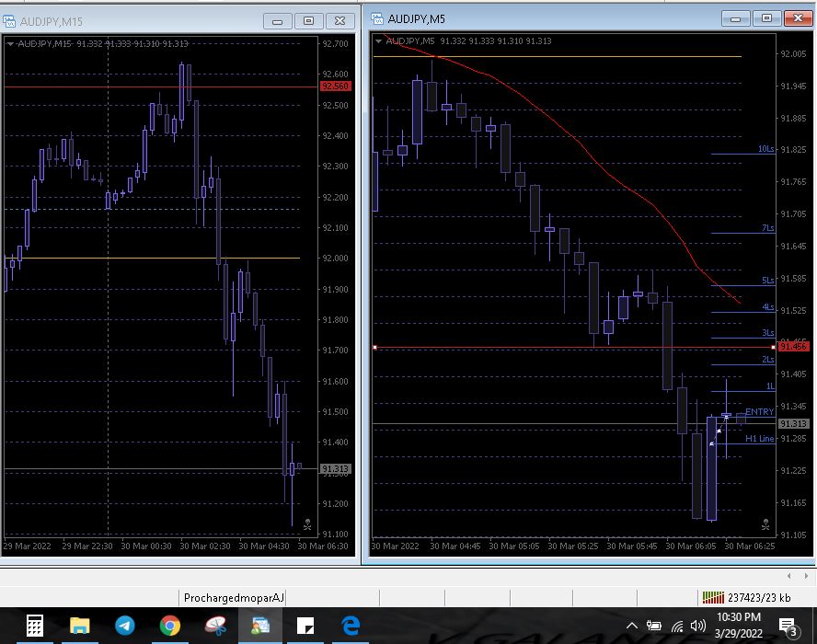Image resolution: width=817 pixels, height=644 pixels.
Task: Minimize the AUDJPY,M5 chart window
Action: [735, 18]
